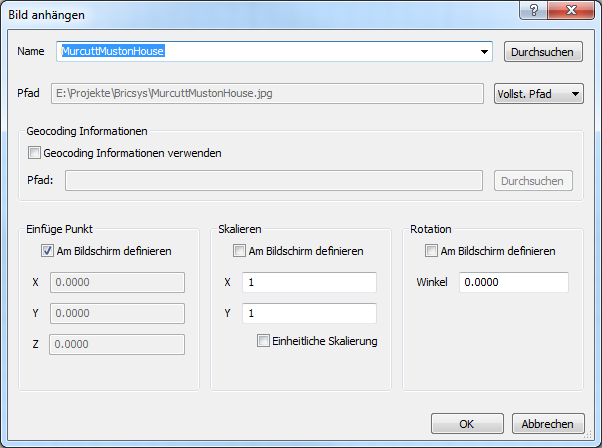Click the help question mark button
This screenshot has width=602, height=448.
pyautogui.click(x=533, y=9)
